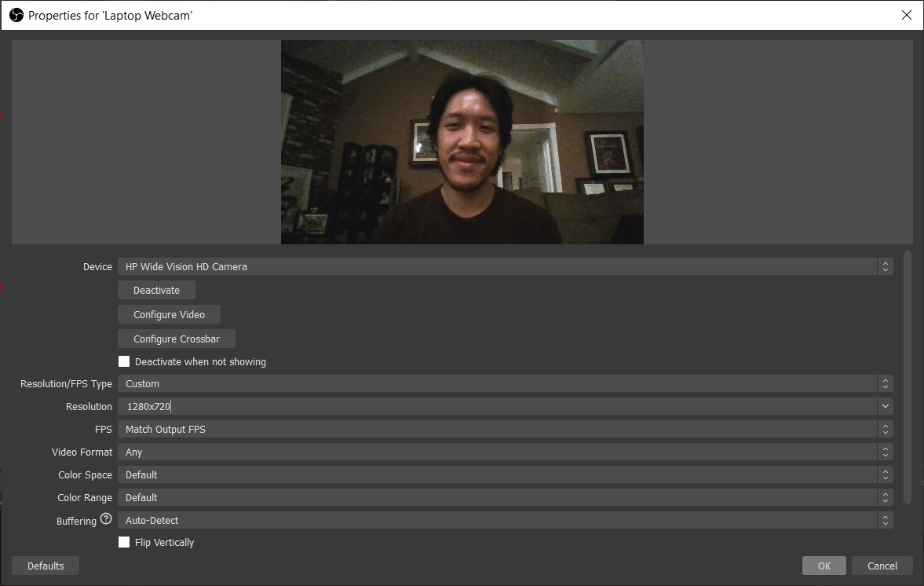924x586 pixels.
Task: Click the Configure Crossbar button
Action: click(x=176, y=339)
